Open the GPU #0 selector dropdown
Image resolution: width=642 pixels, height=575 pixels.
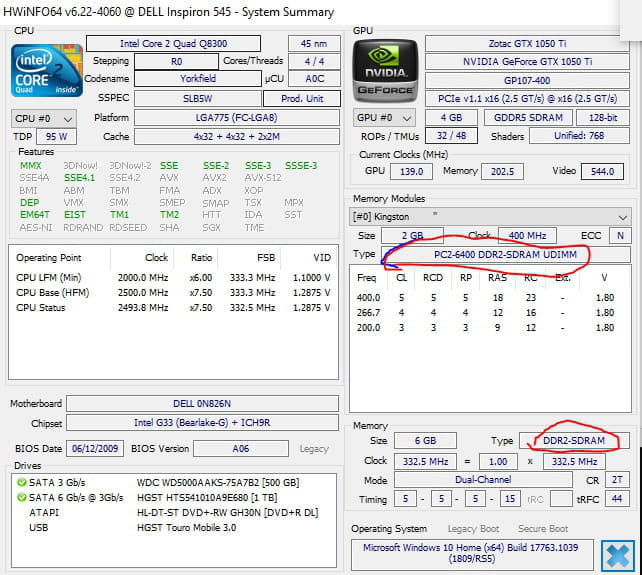tap(384, 118)
